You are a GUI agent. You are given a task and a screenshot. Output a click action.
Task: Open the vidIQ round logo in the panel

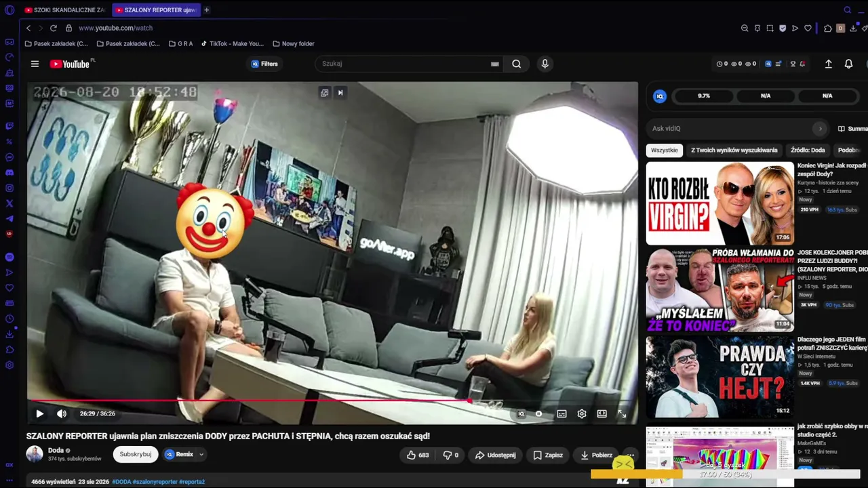(x=660, y=96)
